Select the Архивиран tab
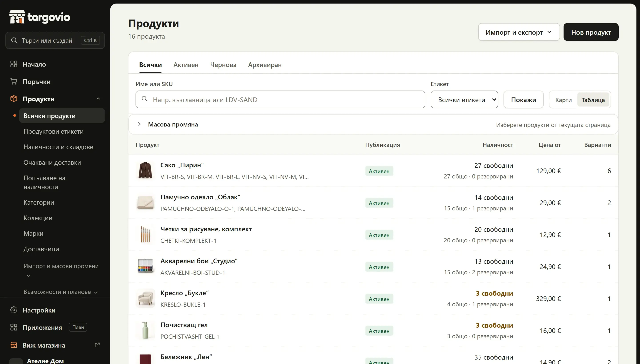 click(x=265, y=65)
